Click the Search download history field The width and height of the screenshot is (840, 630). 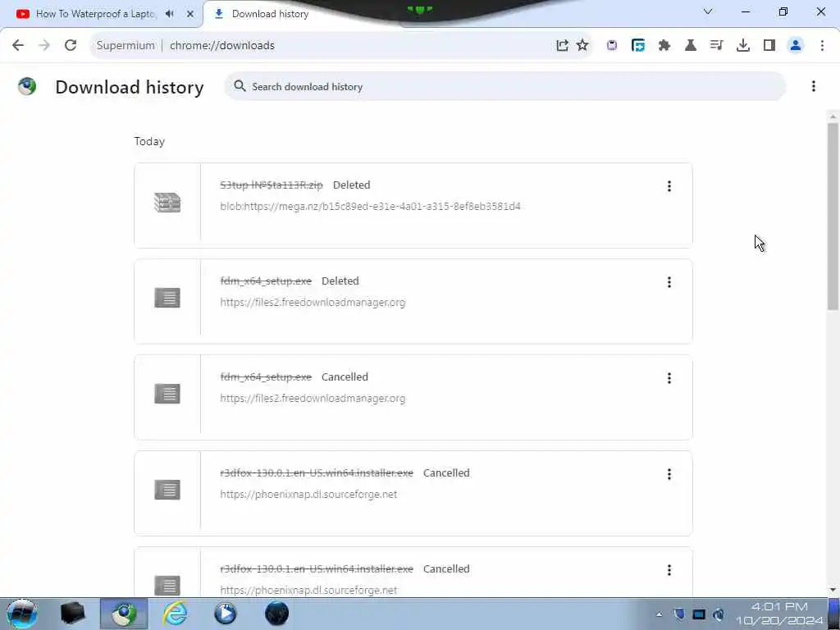pyautogui.click(x=505, y=86)
